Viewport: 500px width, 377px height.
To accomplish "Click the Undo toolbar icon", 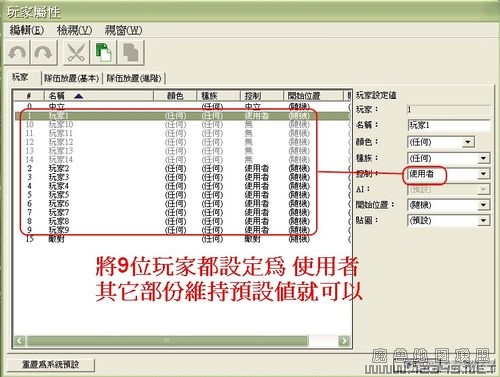I will coord(17,52).
